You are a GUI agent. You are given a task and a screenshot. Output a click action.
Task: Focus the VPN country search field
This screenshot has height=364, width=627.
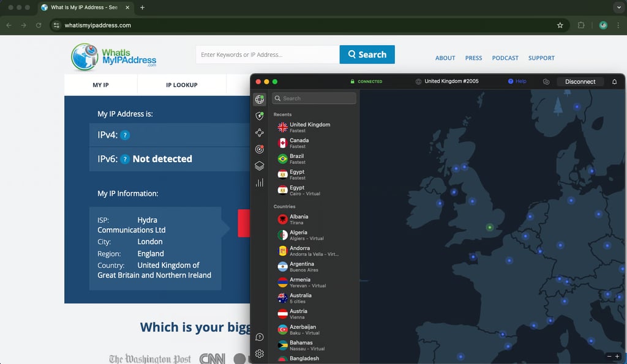tap(314, 98)
